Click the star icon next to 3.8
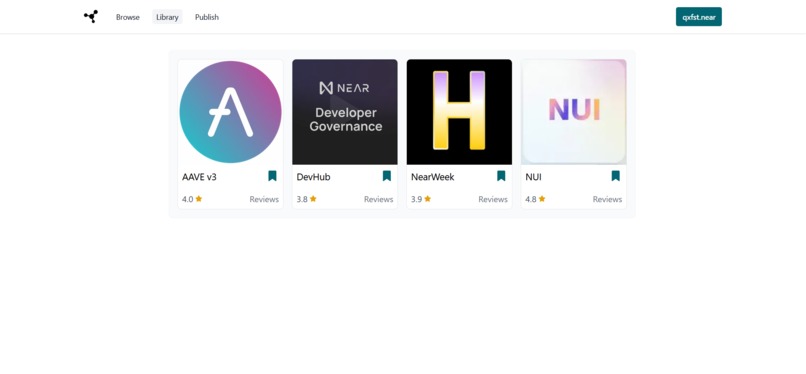The height and width of the screenshot is (374, 806). [313, 199]
